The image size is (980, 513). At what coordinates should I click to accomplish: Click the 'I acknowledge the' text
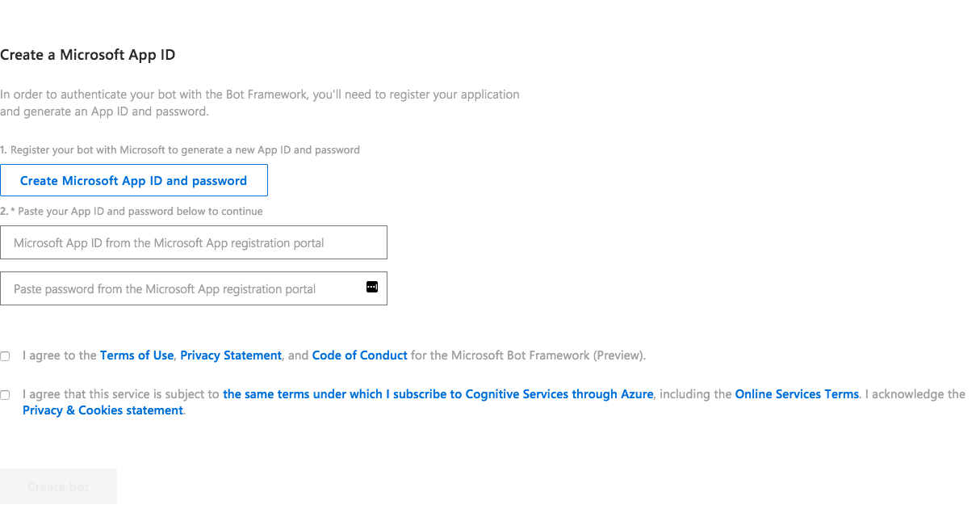[x=915, y=394]
